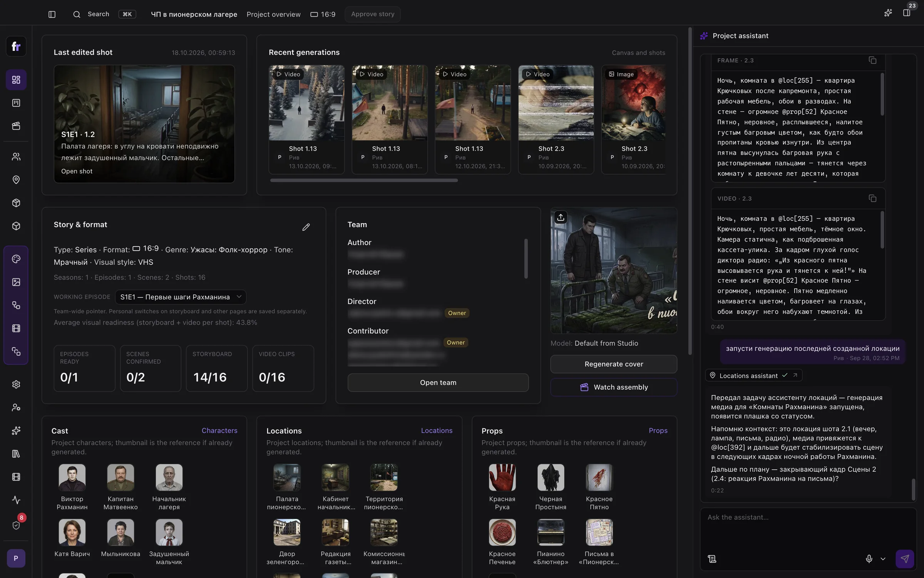
Task: Start voice input with microphone icon
Action: tap(869, 559)
